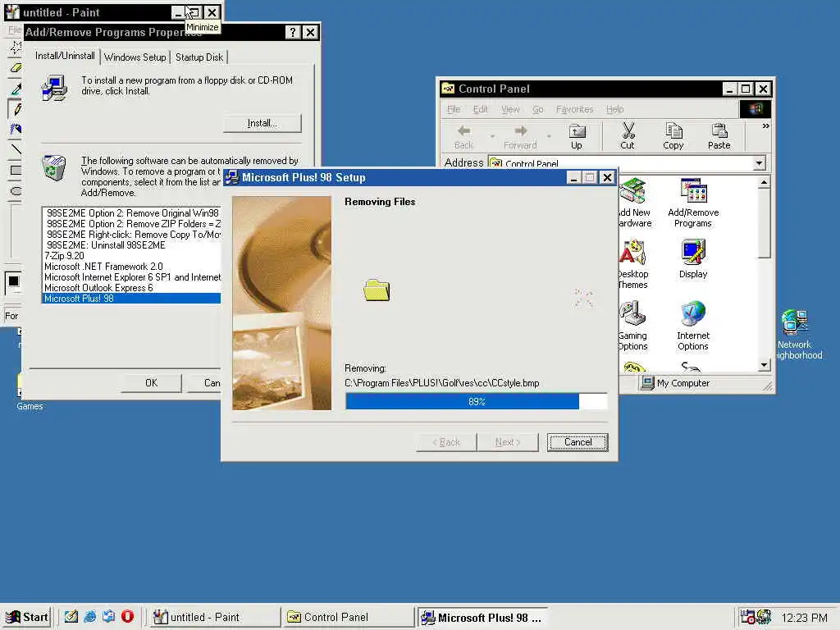840x630 pixels.
Task: Switch to Control Panel taskbar button
Action: pyautogui.click(x=348, y=617)
